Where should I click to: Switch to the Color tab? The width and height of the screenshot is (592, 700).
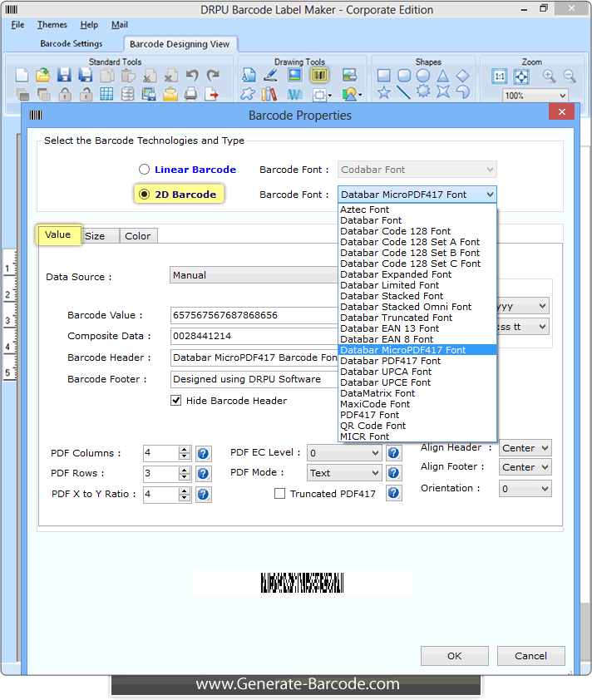[138, 236]
